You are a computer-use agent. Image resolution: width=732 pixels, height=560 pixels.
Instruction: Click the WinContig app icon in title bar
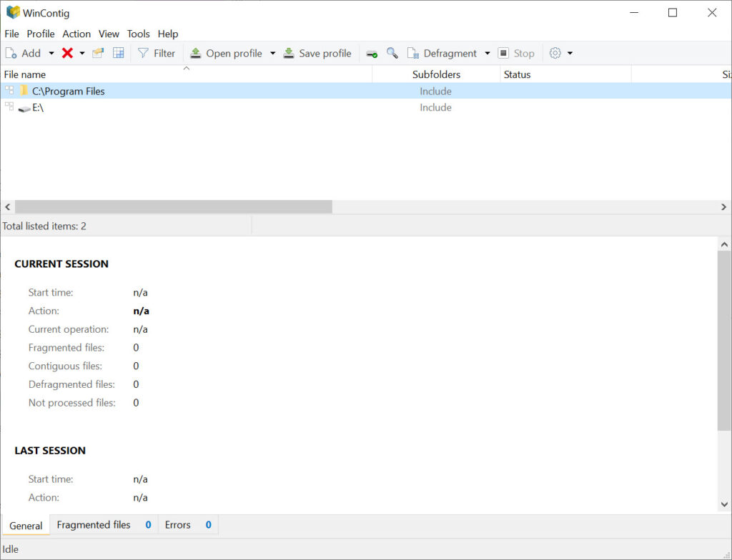[x=13, y=12]
